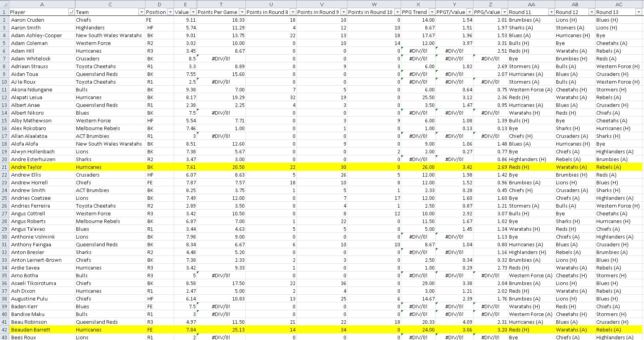Open the Points in Round 8 filter
The height and width of the screenshot is (340, 644).
click(293, 12)
